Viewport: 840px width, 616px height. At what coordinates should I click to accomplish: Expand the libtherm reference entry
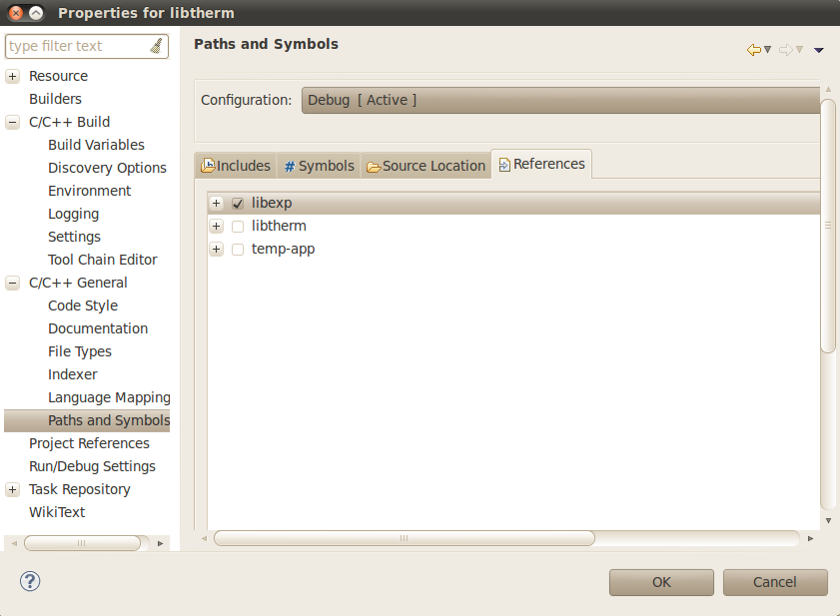217,226
